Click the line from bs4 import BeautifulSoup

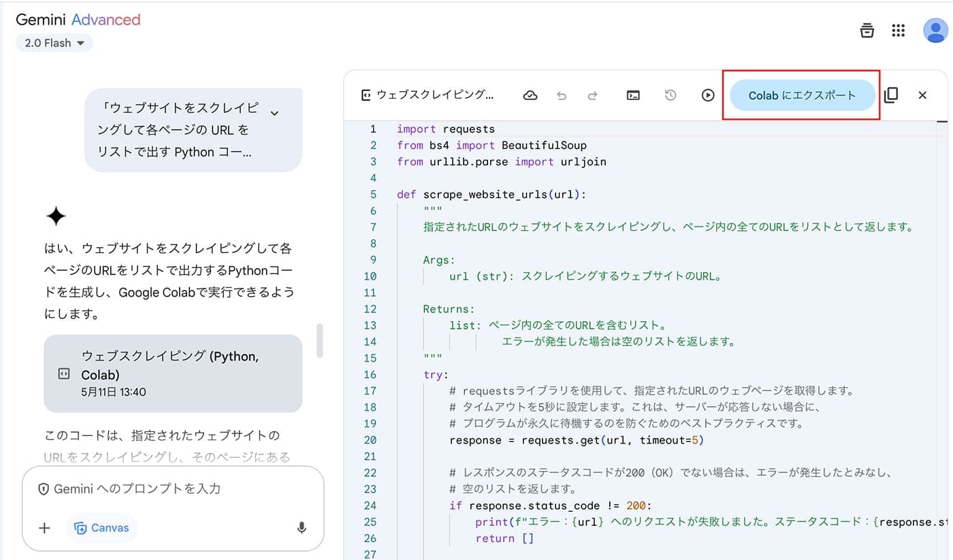pos(491,145)
